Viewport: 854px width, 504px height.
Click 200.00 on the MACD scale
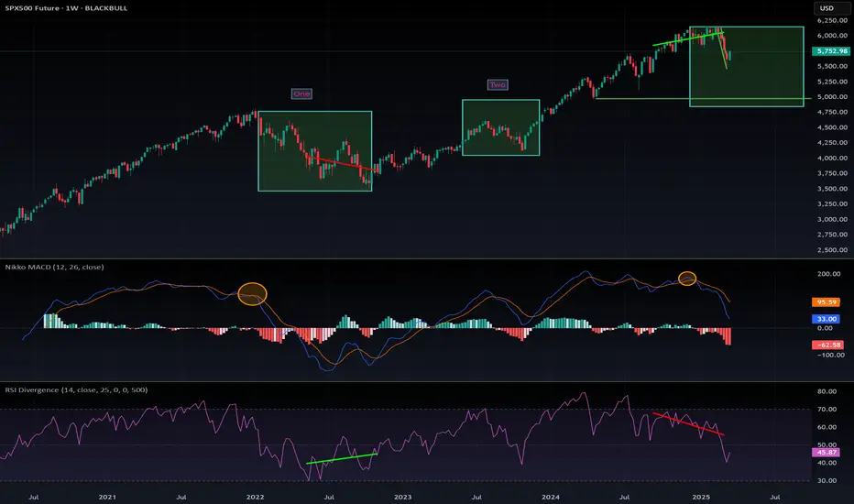828,273
